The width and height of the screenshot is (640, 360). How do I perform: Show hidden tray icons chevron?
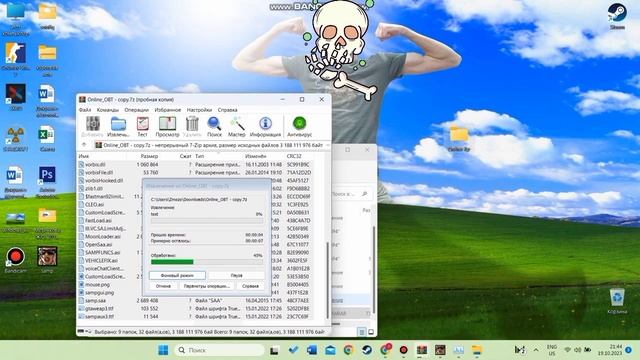coord(536,350)
